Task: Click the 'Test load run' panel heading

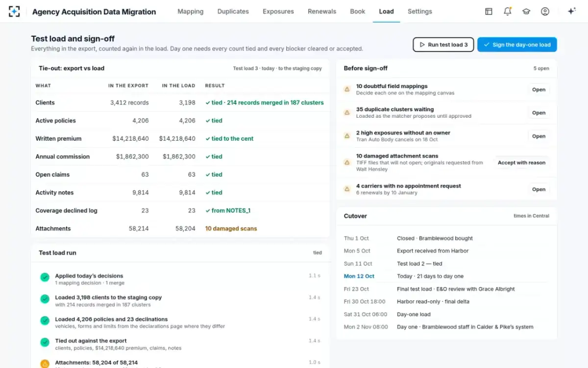Action: (57, 253)
